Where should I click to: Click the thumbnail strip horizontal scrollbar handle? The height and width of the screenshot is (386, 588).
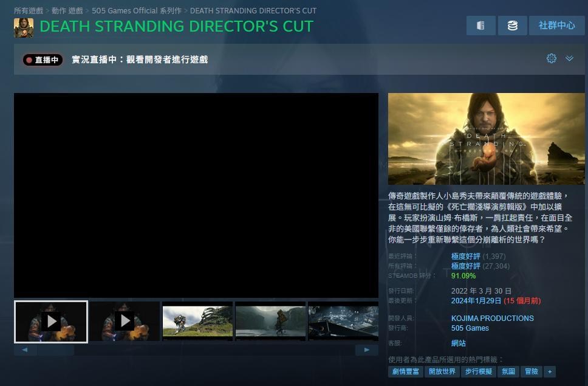(x=55, y=350)
